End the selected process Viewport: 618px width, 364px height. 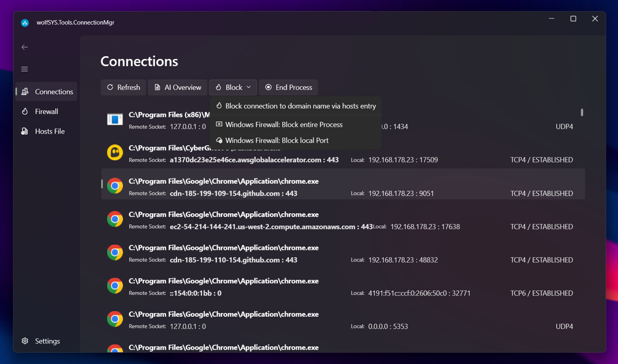coord(288,87)
